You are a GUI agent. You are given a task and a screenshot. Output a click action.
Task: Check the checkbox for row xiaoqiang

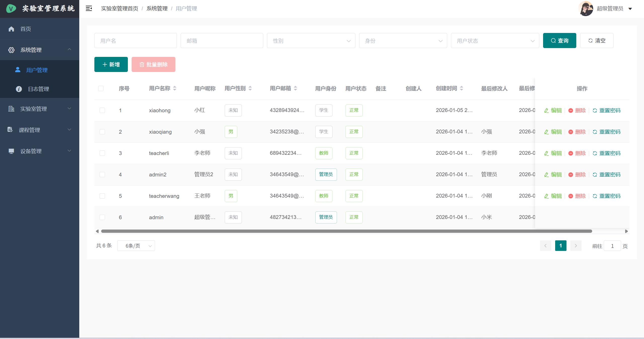[102, 132]
